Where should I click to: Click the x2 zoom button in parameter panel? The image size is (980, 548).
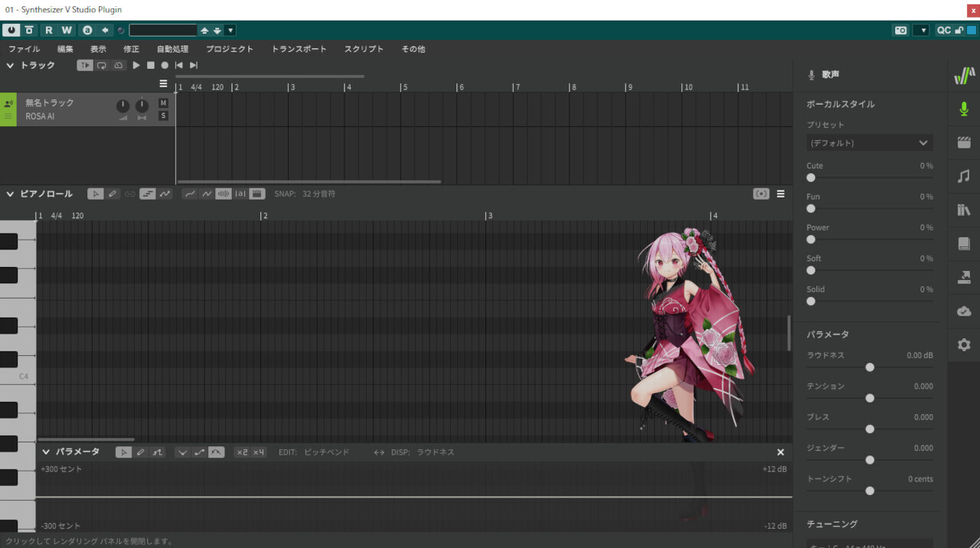click(x=242, y=452)
